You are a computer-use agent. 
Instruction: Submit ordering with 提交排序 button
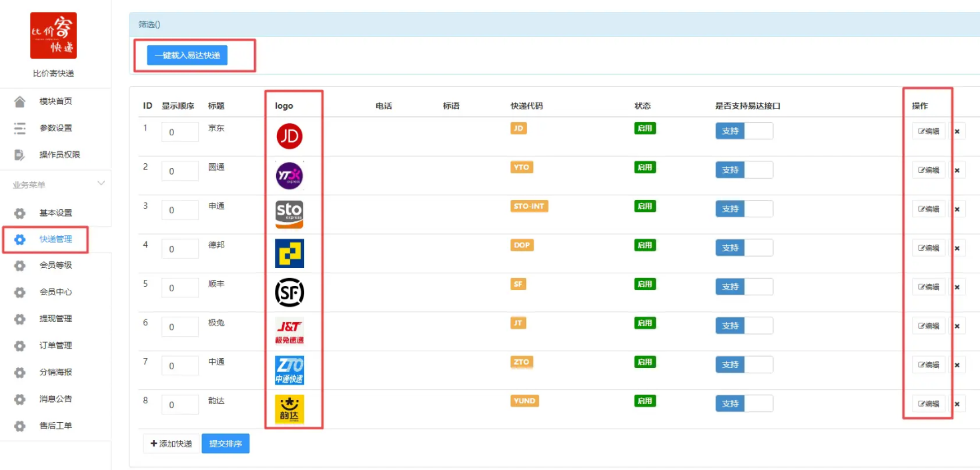tap(225, 443)
